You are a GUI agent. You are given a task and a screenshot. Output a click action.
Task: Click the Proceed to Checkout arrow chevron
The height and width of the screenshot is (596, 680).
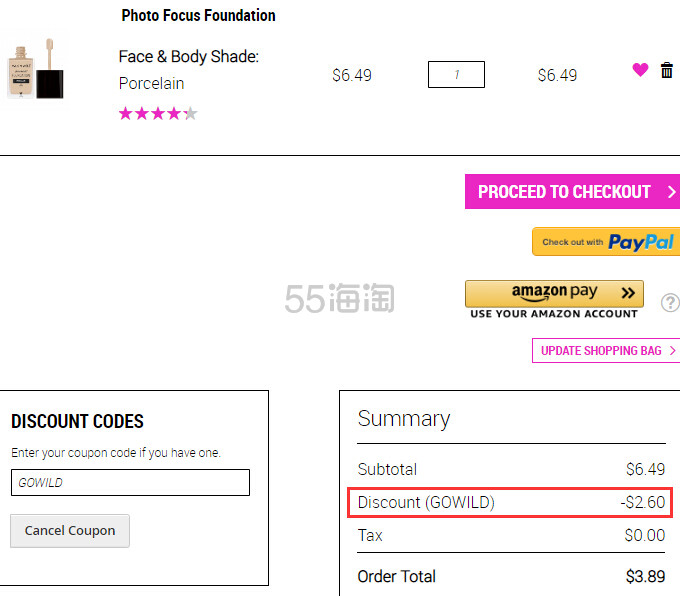point(671,192)
